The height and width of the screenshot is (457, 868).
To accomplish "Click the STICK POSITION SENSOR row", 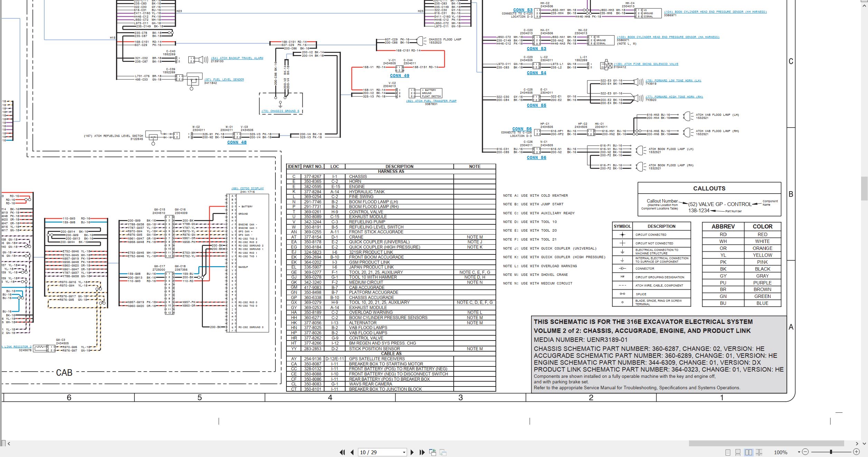I will tap(391, 349).
